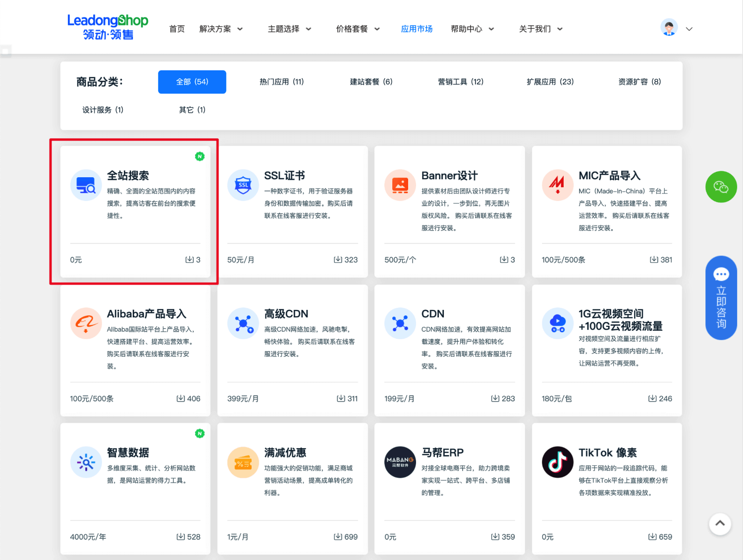Select the 高级CDN network icon
743x560 pixels.
tap(243, 323)
